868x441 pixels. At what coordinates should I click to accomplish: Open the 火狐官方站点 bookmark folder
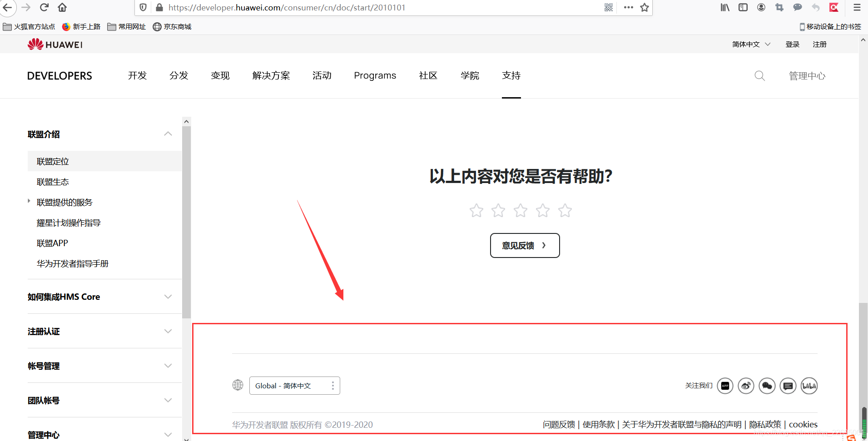29,26
